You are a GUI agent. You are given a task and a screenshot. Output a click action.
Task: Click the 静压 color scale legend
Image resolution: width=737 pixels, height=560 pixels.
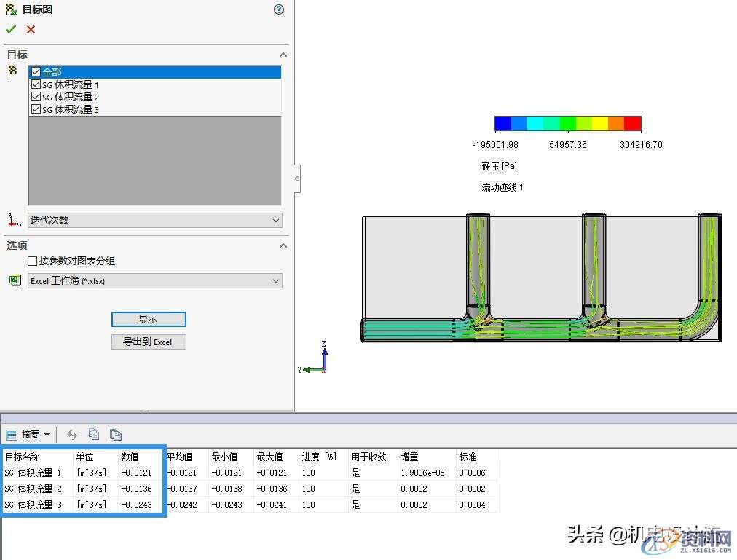[569, 122]
